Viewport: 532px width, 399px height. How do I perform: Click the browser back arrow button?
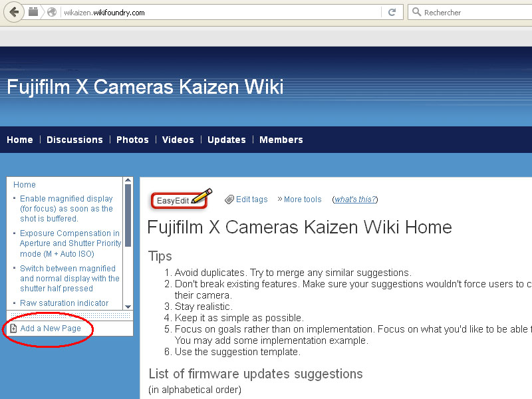click(13, 12)
